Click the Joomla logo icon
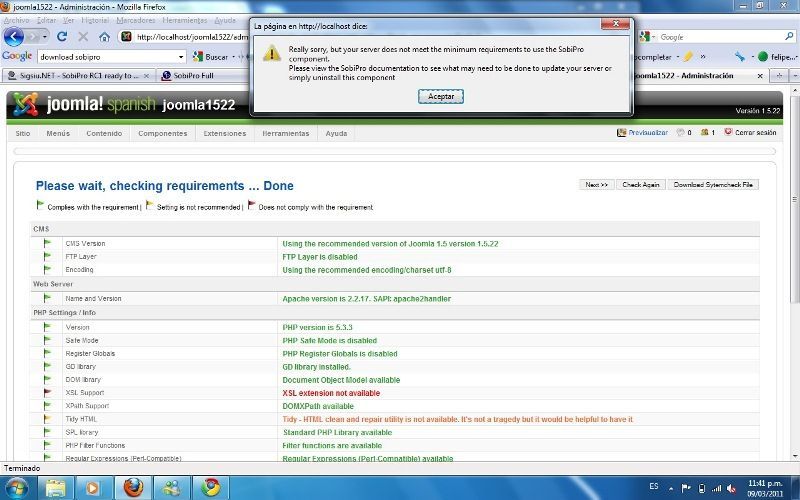Image resolution: width=800 pixels, height=500 pixels. coord(25,104)
